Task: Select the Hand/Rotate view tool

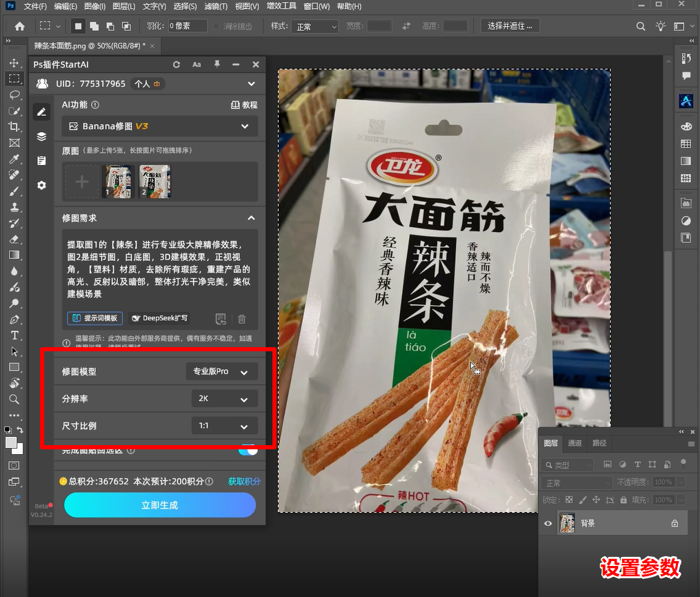Action: point(14,383)
